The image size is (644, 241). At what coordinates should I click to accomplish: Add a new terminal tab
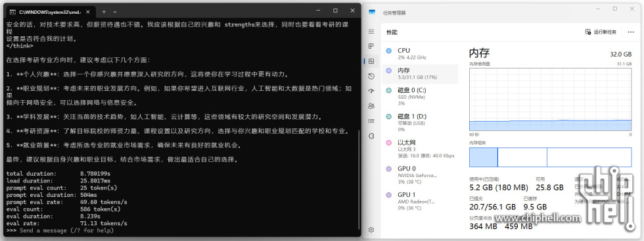click(x=104, y=12)
